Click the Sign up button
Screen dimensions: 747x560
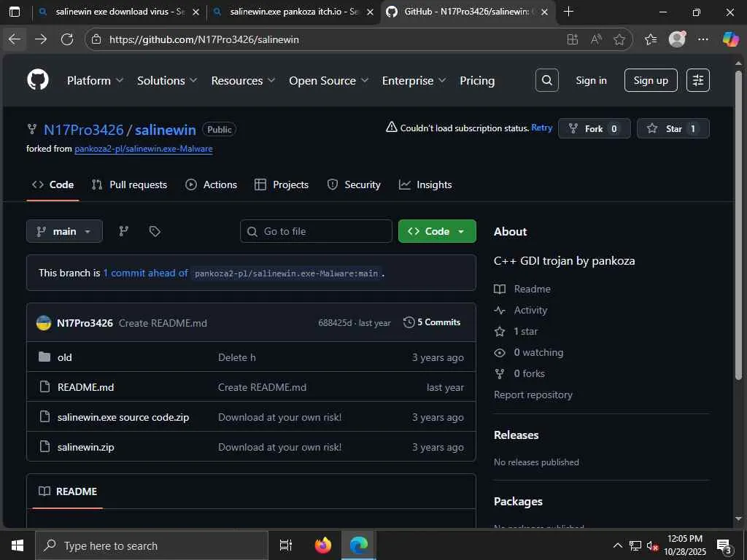click(650, 80)
